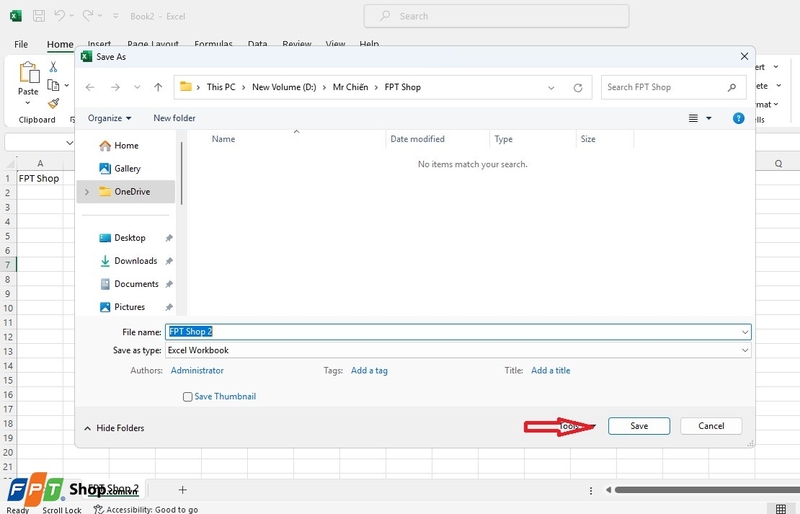The width and height of the screenshot is (800, 514).
Task: Unpin Desktop using its pin icon
Action: point(169,238)
